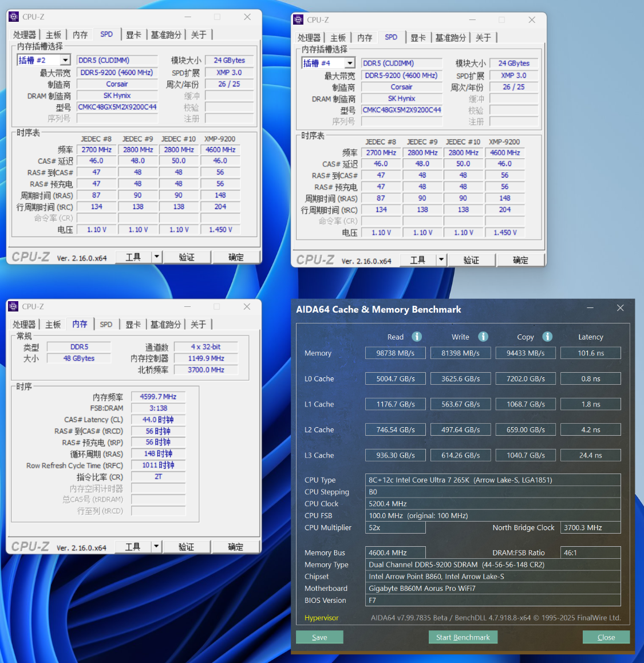Click Save button in AIDA64
The height and width of the screenshot is (663, 644).
tap(319, 637)
